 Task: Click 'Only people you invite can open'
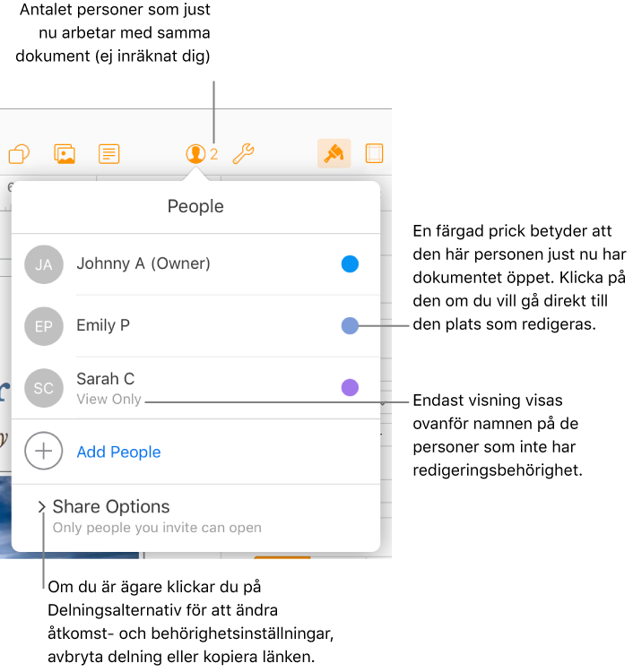pyautogui.click(x=157, y=528)
